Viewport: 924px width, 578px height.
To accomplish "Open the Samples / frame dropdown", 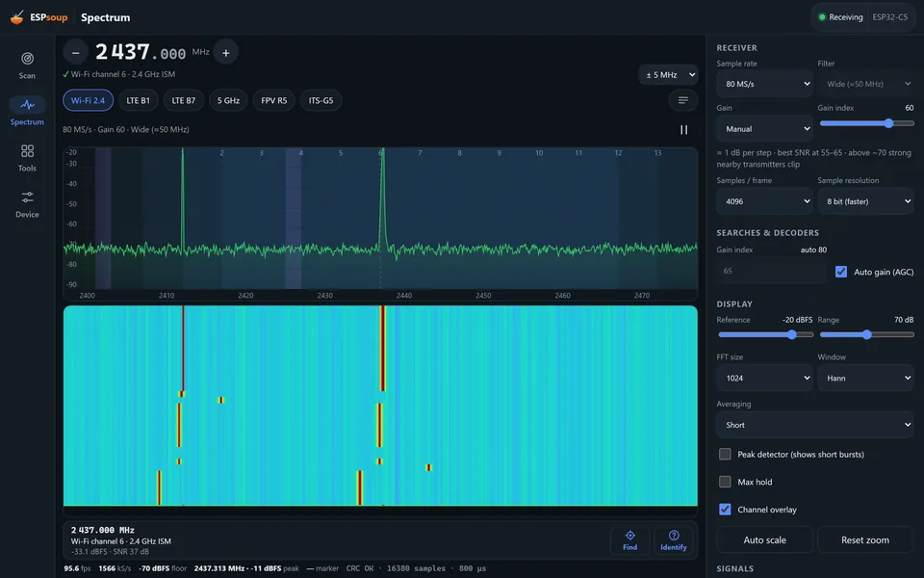I will (765, 201).
